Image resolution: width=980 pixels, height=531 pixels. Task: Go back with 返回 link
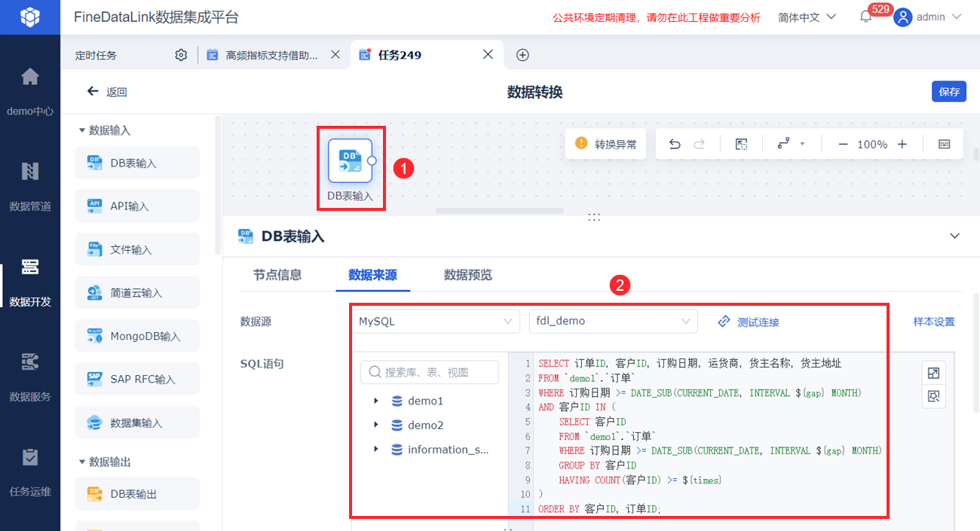(x=107, y=92)
